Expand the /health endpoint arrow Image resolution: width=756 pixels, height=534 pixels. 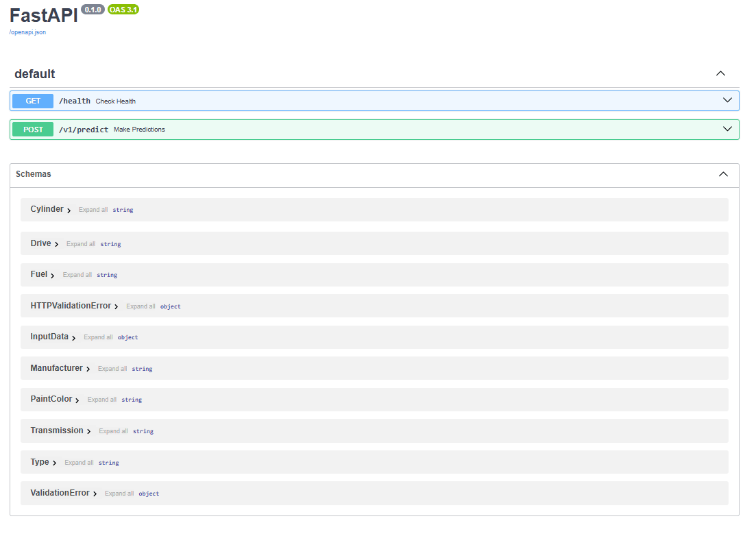[x=727, y=100]
